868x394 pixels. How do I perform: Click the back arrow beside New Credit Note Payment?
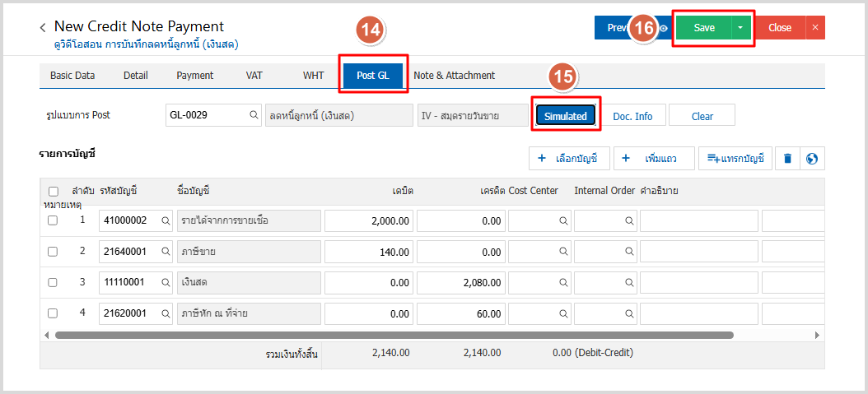tap(43, 28)
